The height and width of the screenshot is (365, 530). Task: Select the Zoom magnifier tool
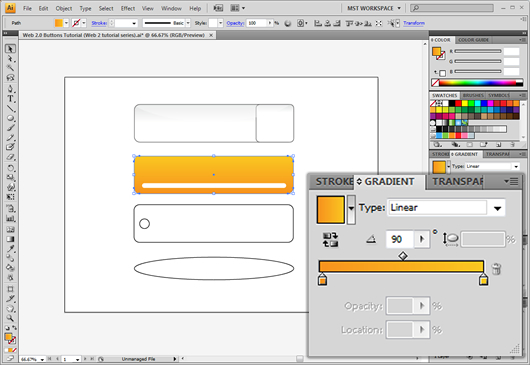coord(10,318)
